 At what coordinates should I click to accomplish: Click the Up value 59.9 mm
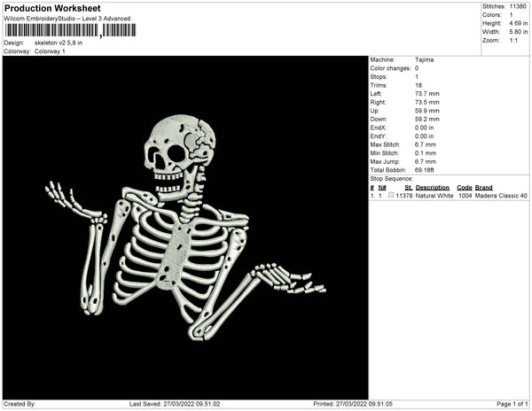[x=426, y=111]
